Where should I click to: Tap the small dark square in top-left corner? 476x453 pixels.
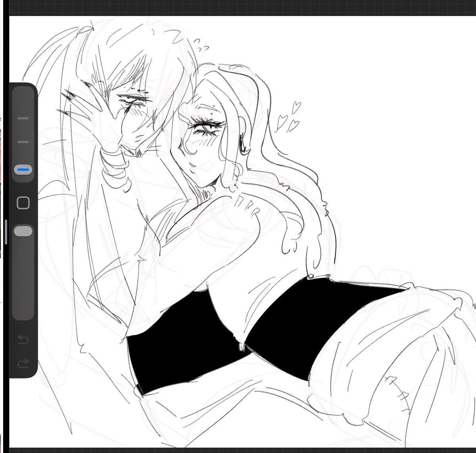(x=6, y=4)
